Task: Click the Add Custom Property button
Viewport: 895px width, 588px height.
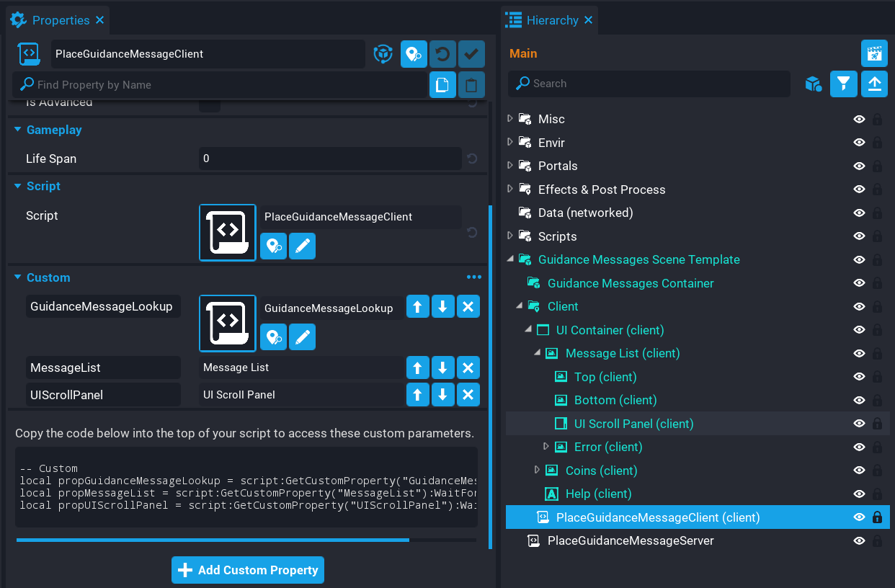Action: tap(248, 570)
